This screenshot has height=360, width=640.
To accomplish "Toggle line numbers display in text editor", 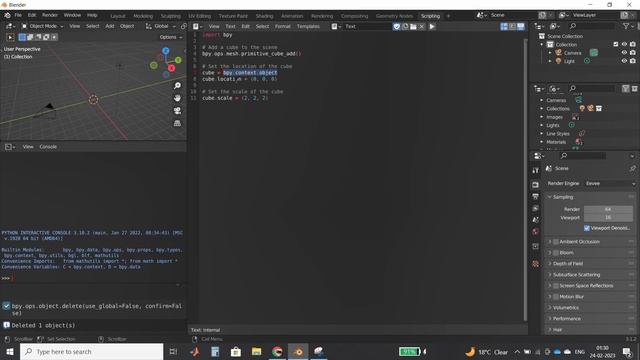I will click(504, 27).
